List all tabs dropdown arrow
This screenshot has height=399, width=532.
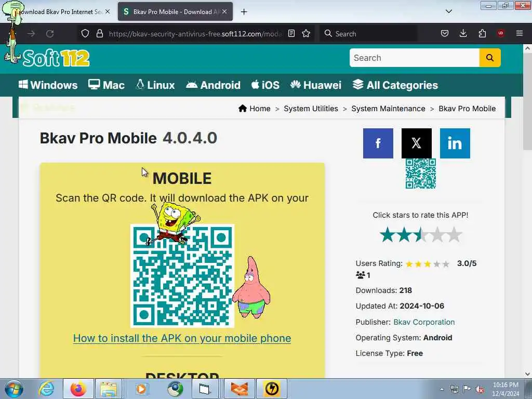(x=448, y=11)
